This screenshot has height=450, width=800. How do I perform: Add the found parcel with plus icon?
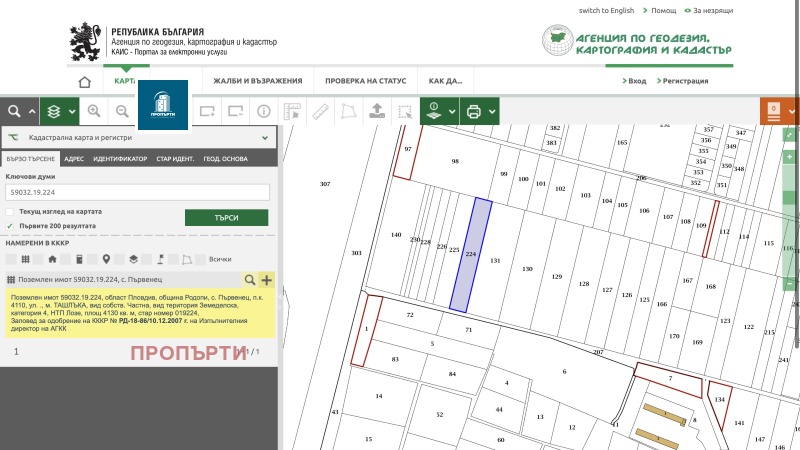266,280
